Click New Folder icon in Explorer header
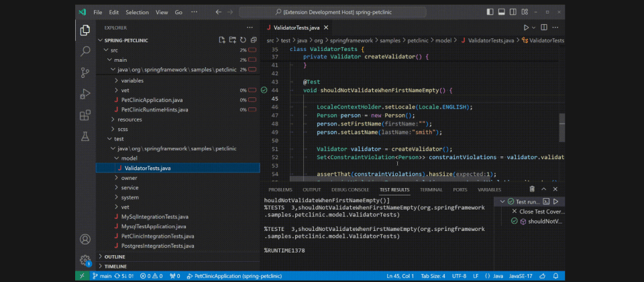This screenshot has height=282, width=644. (233, 40)
